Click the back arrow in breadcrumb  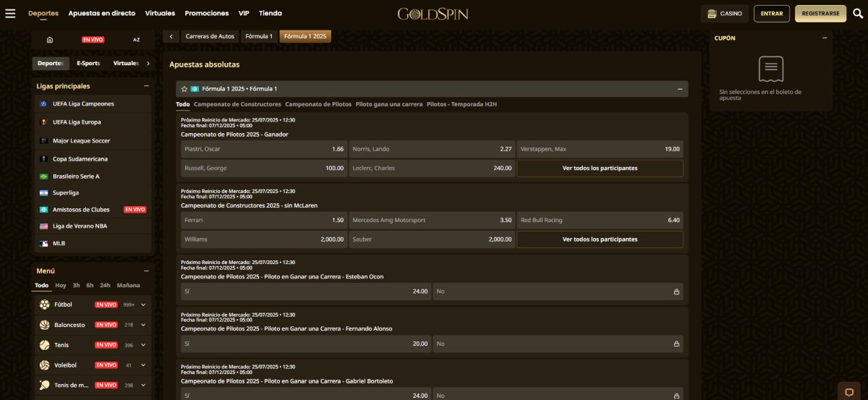point(171,36)
